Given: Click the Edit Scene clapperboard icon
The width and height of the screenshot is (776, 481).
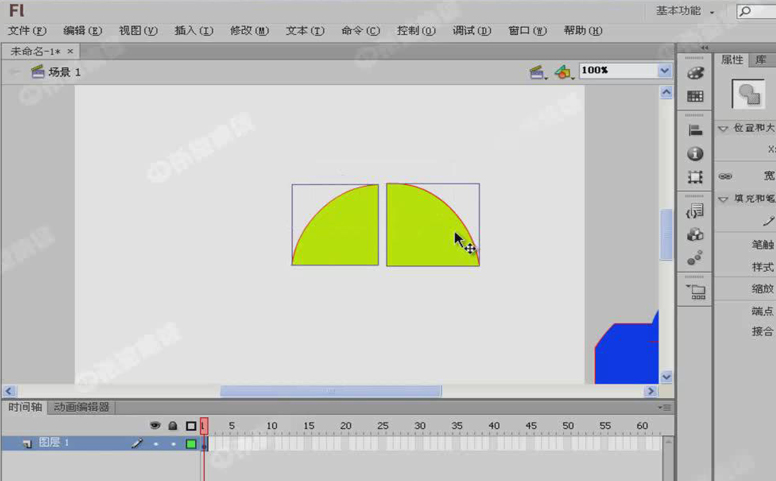Looking at the screenshot, I should tap(537, 72).
